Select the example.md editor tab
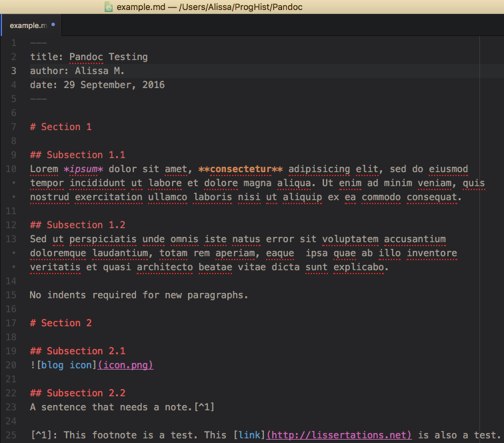The image size is (504, 443). [31, 25]
